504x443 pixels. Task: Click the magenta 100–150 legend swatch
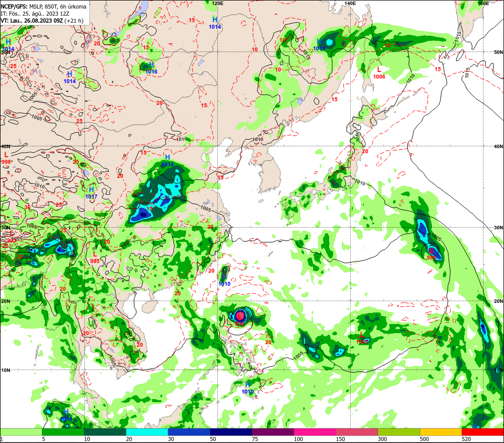click(315, 432)
